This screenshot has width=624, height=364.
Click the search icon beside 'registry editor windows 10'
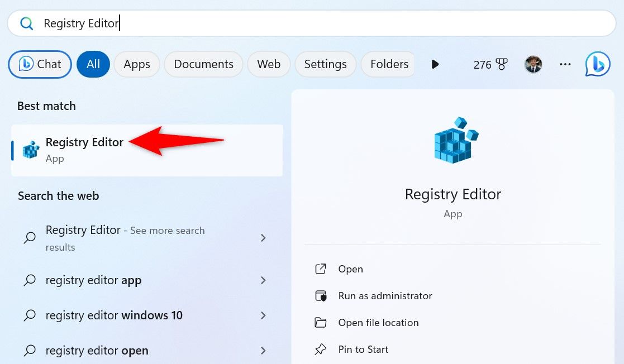pos(30,315)
